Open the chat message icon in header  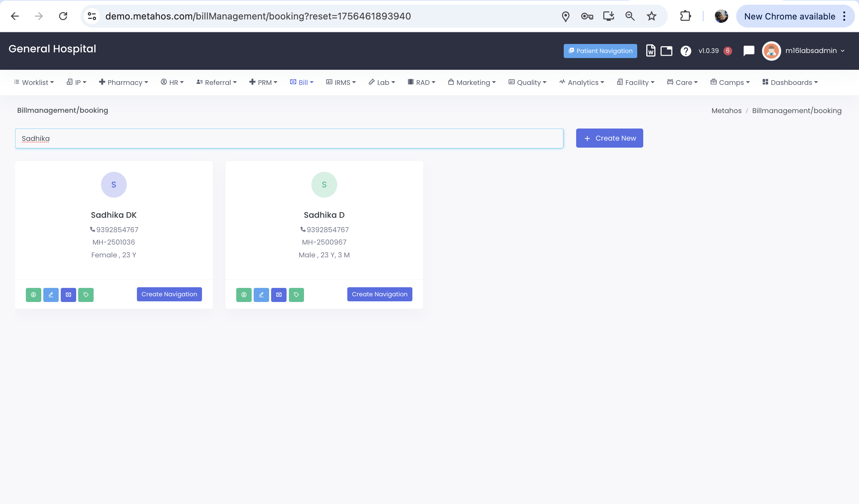[749, 51]
